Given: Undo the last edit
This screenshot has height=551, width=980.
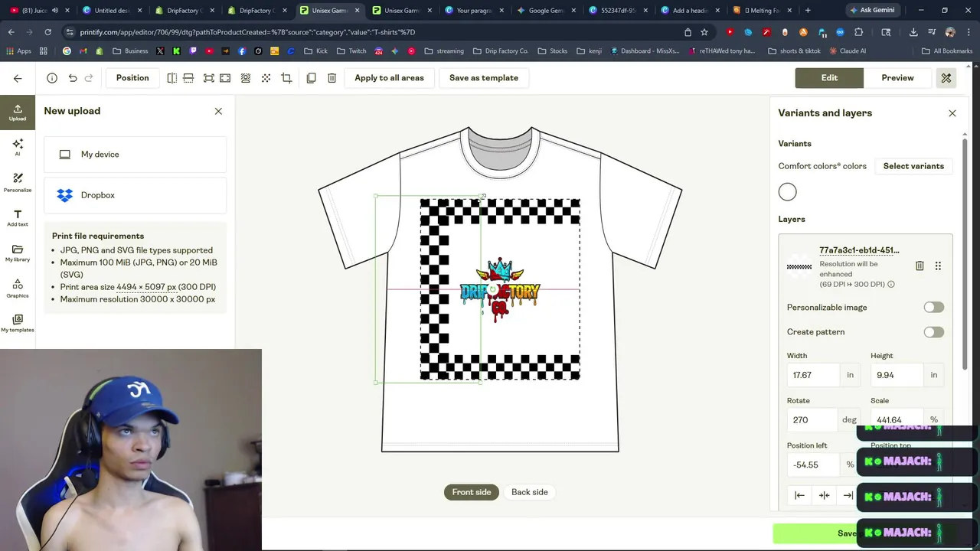Looking at the screenshot, I should pyautogui.click(x=73, y=78).
